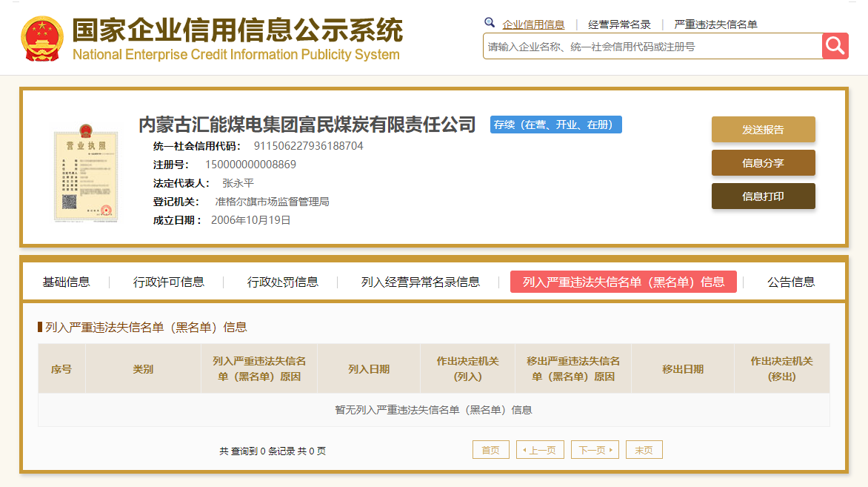Select the 列入严重违法失信名单（黑名单）信息 tab
Screen dimensions: 868x487
click(x=624, y=282)
